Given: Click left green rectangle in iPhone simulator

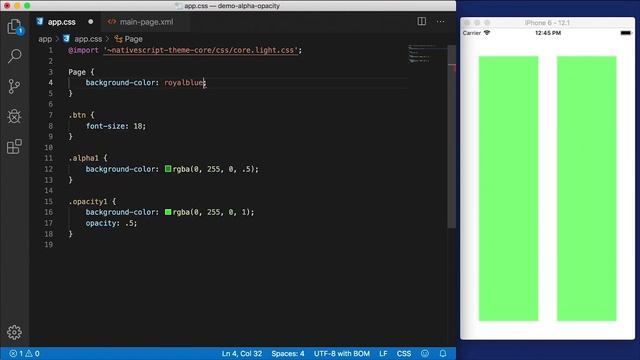Looking at the screenshot, I should pyautogui.click(x=508, y=188).
